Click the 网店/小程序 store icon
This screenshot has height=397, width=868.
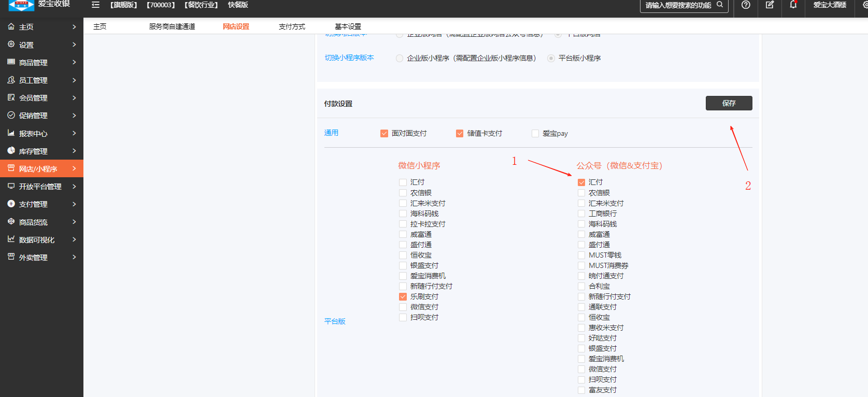tap(11, 168)
